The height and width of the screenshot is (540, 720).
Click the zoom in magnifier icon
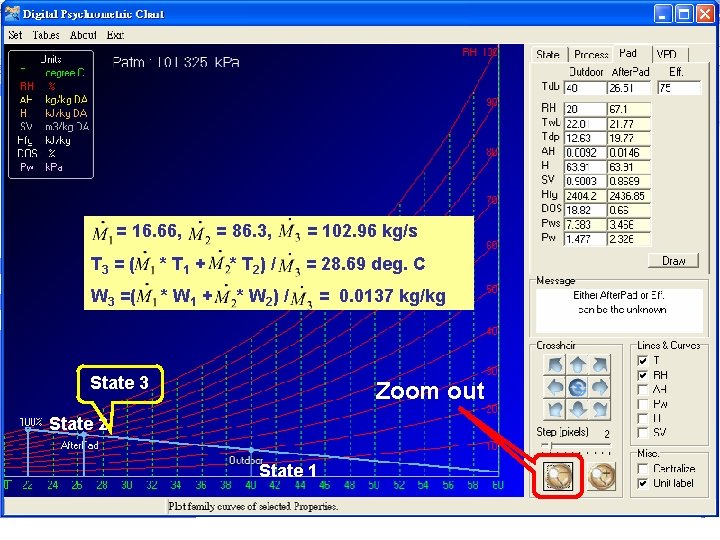pos(602,476)
